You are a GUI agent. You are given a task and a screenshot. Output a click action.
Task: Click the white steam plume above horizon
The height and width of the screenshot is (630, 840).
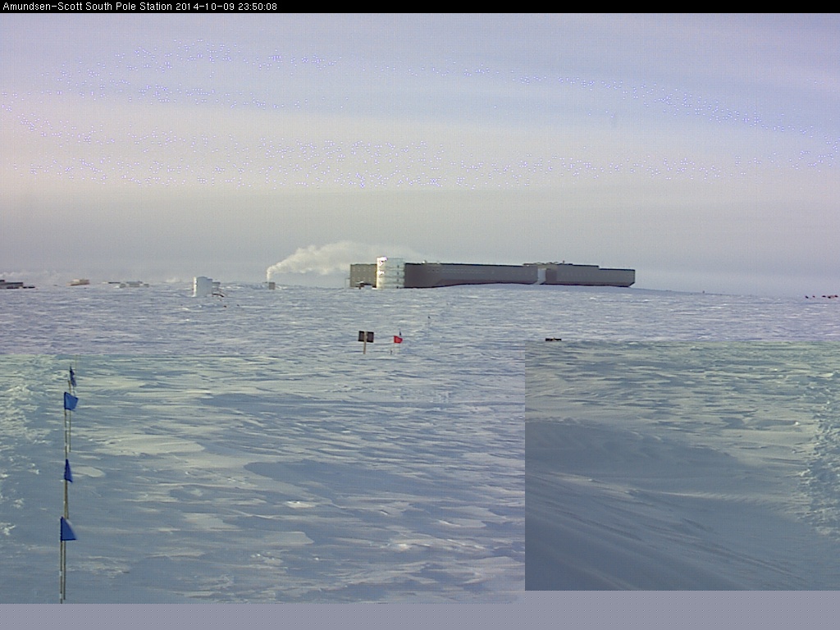coord(328,258)
